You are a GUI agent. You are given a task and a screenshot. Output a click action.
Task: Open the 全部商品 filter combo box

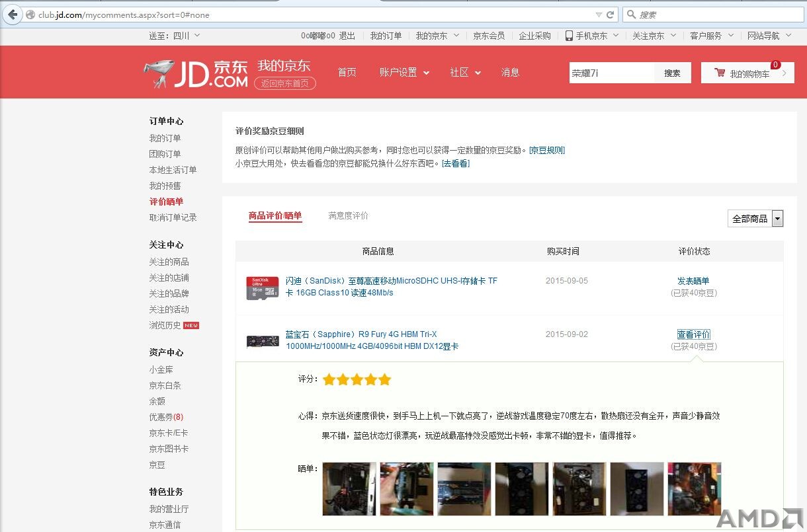[755, 218]
